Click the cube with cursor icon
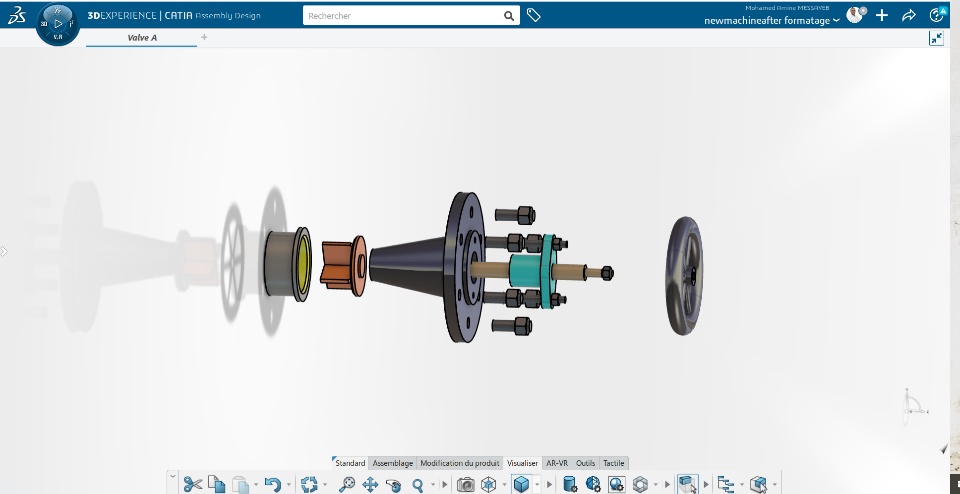 coord(759,485)
